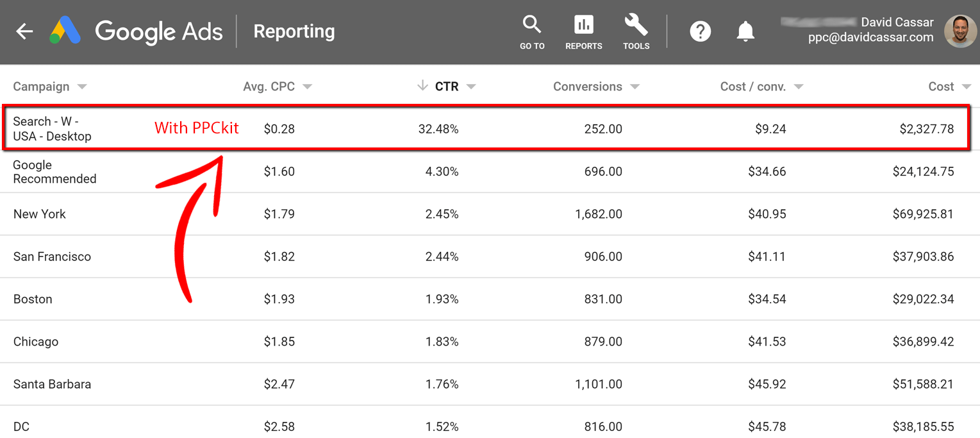The width and height of the screenshot is (980, 438).
Task: Sort by the Avg. CPC header
Action: pyautogui.click(x=269, y=87)
